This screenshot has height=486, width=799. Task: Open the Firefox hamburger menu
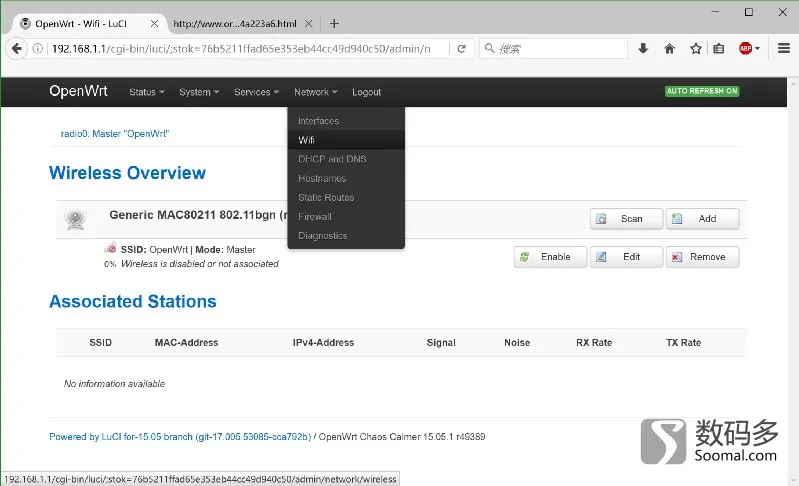[784, 48]
